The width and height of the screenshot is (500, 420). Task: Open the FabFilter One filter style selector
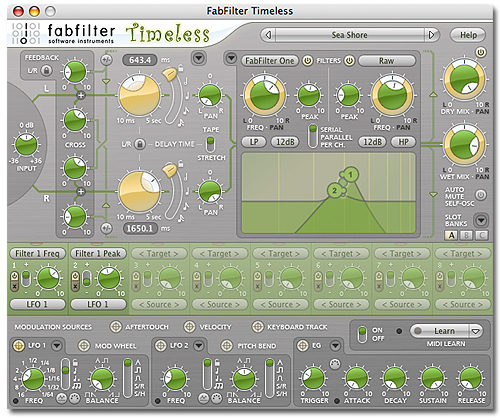pos(270,61)
